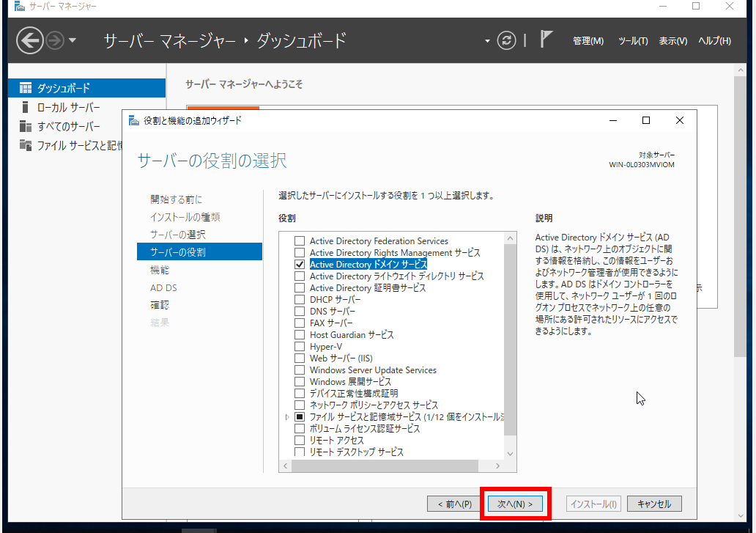Image resolution: width=756 pixels, height=533 pixels.
Task: Check Active Directory ライトウェイト ディレクトリ サービス checkbox
Action: point(300,276)
